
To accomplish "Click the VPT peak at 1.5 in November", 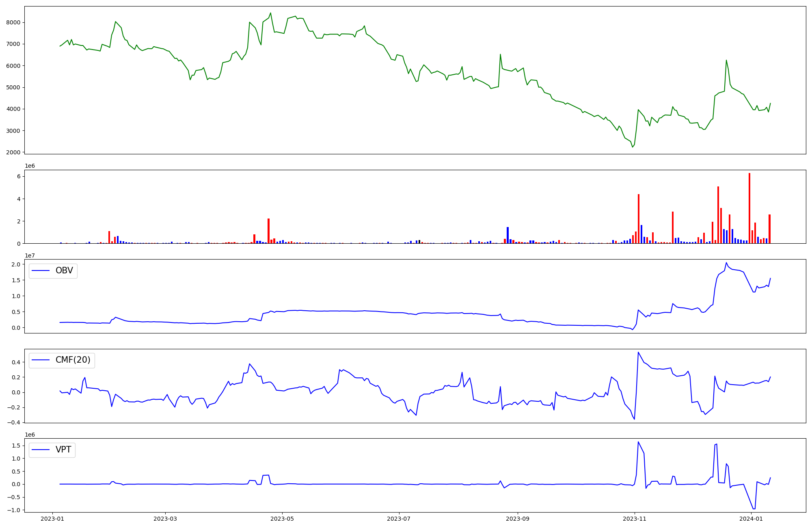I will pos(638,442).
